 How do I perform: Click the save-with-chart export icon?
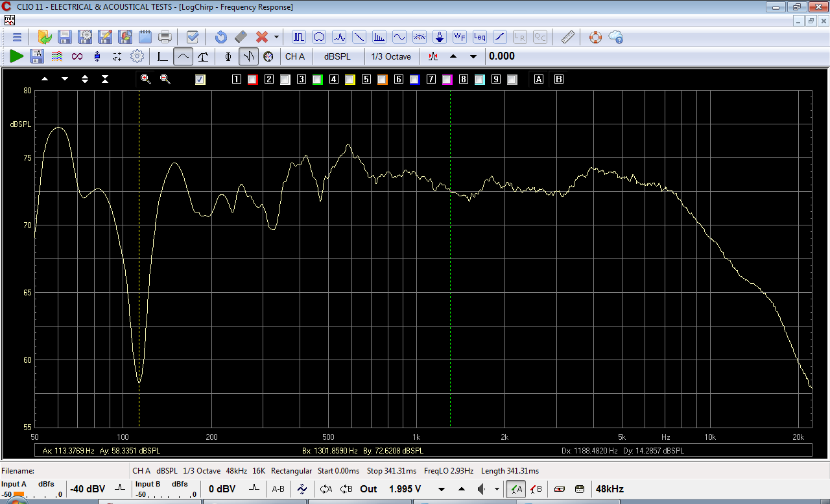(125, 37)
